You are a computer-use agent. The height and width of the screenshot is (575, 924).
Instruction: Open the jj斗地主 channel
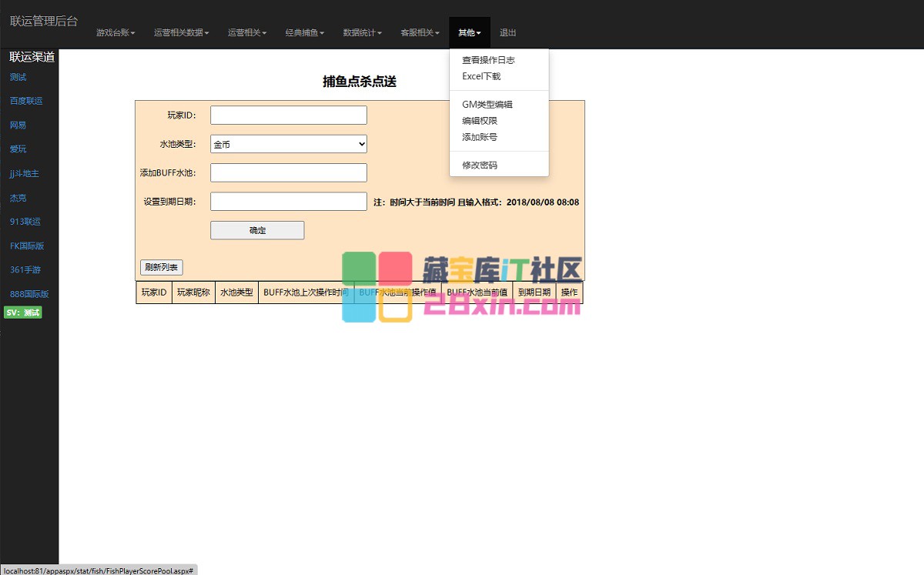click(x=25, y=173)
